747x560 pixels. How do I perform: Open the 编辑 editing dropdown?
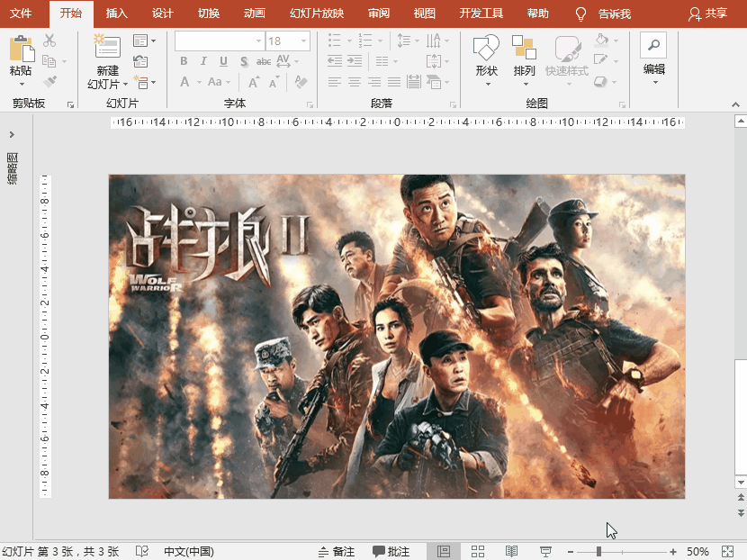[655, 83]
